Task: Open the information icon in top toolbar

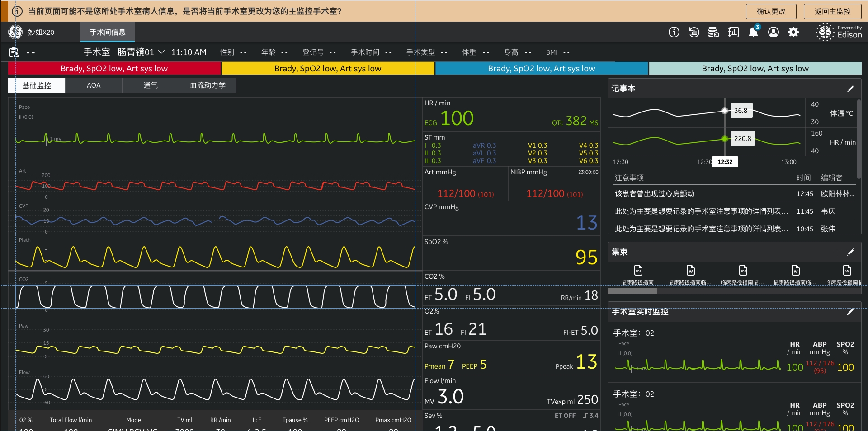Action: coord(674,32)
